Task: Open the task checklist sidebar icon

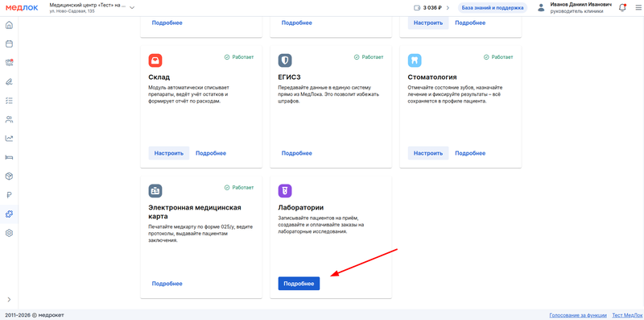Action: pos(9,101)
